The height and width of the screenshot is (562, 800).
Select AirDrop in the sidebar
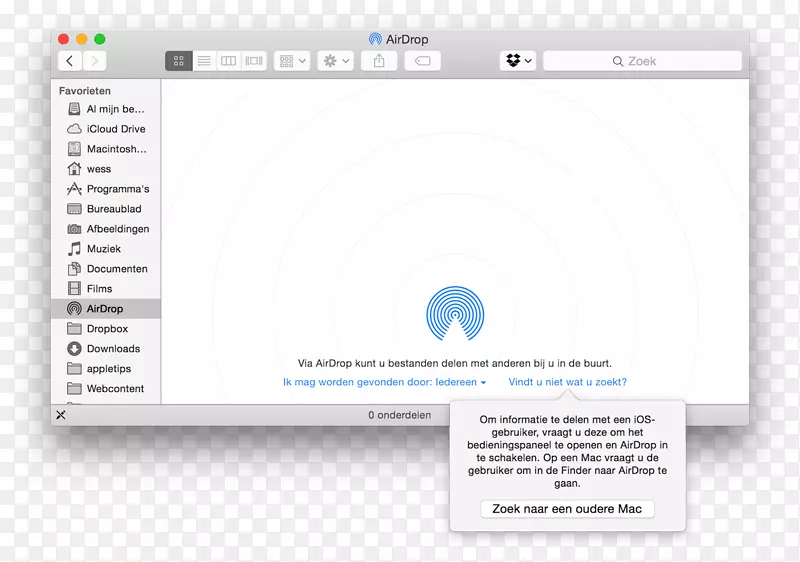(106, 309)
